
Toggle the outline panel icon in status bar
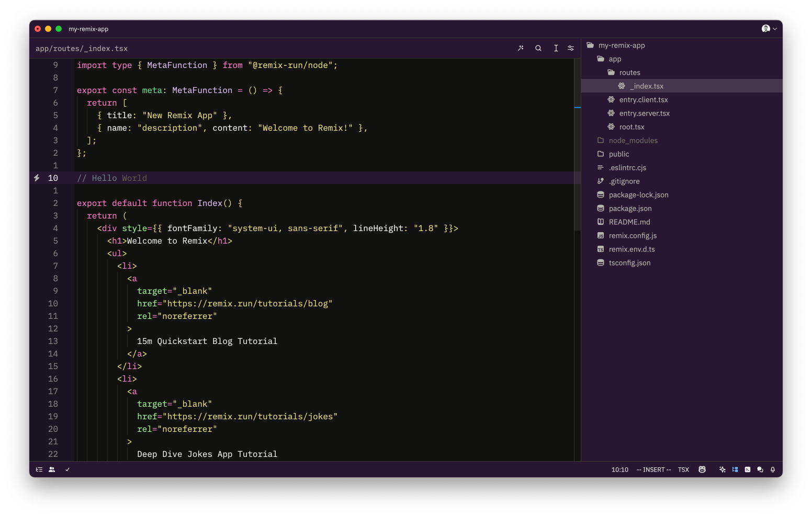39,469
